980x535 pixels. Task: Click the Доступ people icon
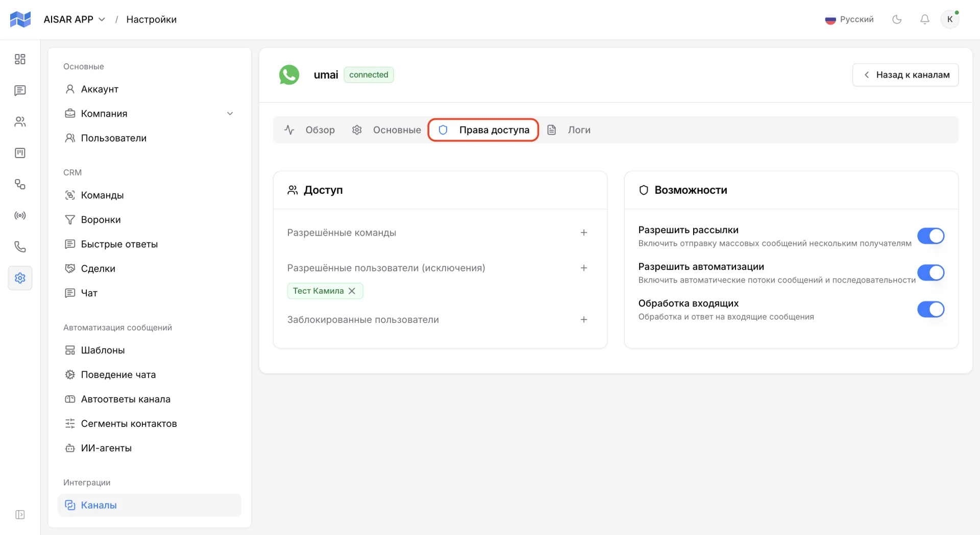[292, 190]
